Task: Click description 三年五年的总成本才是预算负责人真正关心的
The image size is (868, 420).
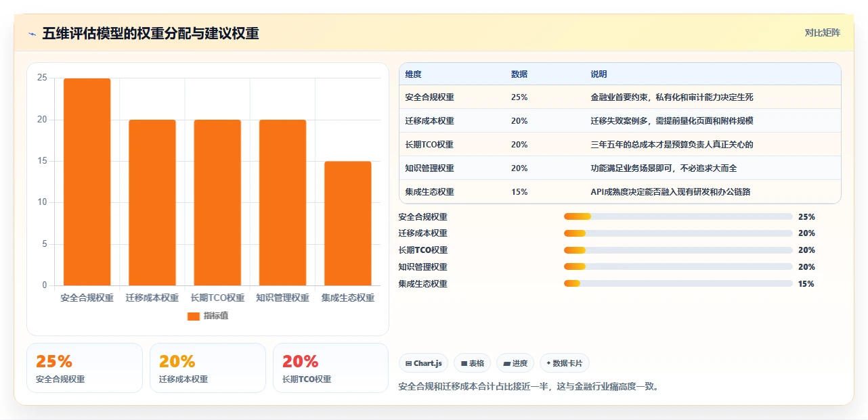Action: tap(672, 145)
